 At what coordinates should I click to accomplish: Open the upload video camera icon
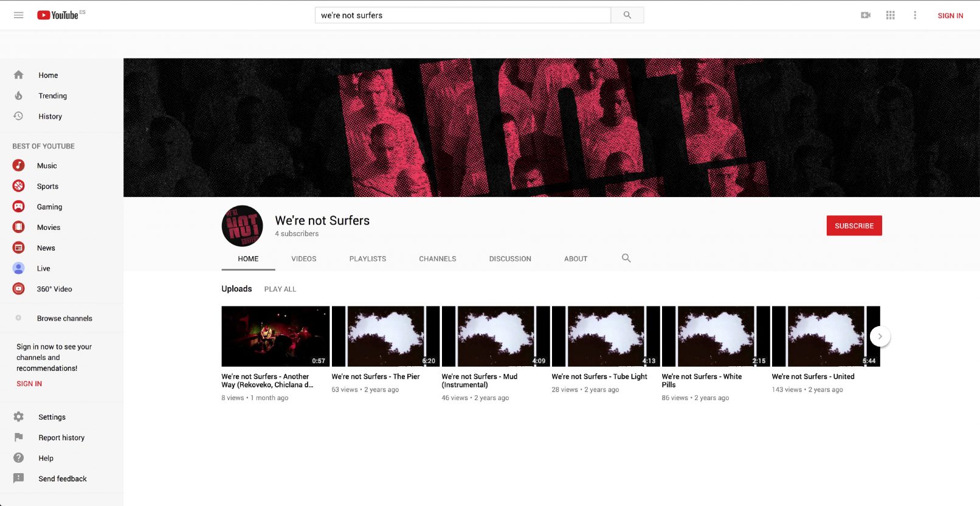(866, 15)
